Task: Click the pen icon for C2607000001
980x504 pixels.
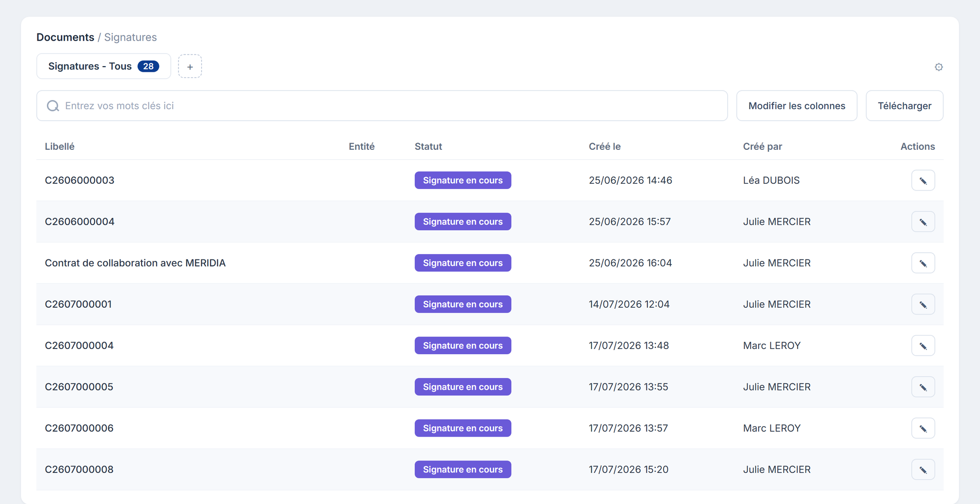Action: [x=923, y=304]
